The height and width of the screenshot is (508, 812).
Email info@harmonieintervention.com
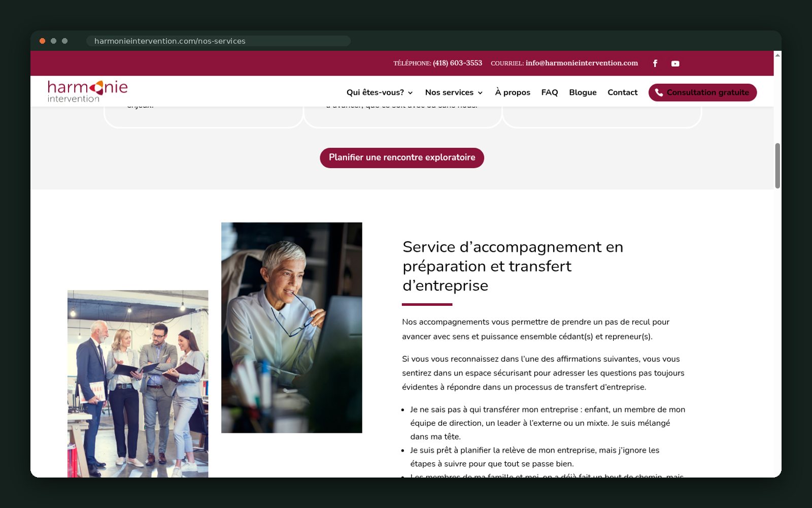pos(582,63)
